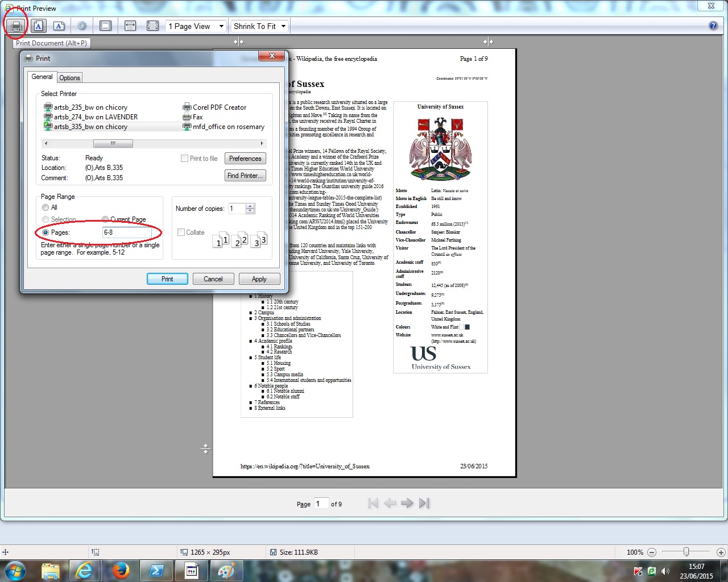Open Windows Explorer from taskbar
728x582 pixels.
[51, 571]
